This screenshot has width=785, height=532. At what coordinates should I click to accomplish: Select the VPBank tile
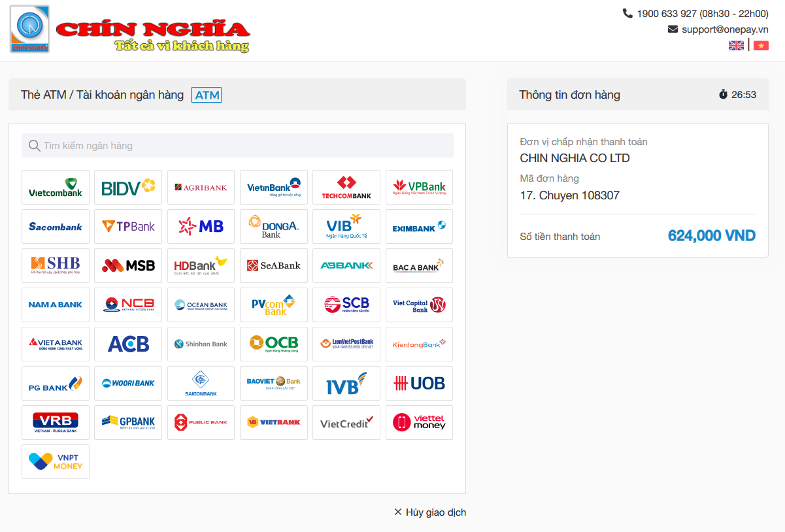click(419, 188)
